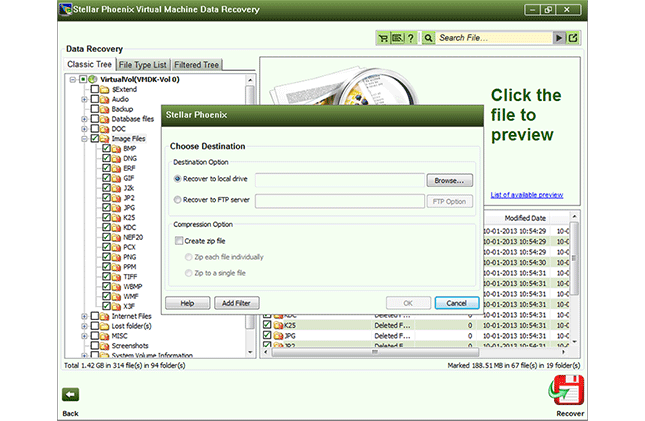Screen dimensions: 645x421
Task: Click the Modified Date column header
Action: click(x=525, y=218)
